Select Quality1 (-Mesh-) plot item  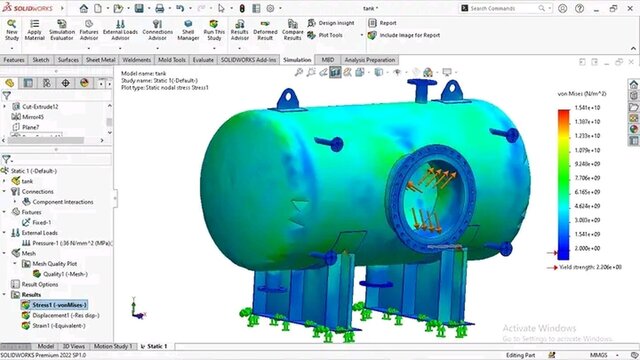point(60,274)
